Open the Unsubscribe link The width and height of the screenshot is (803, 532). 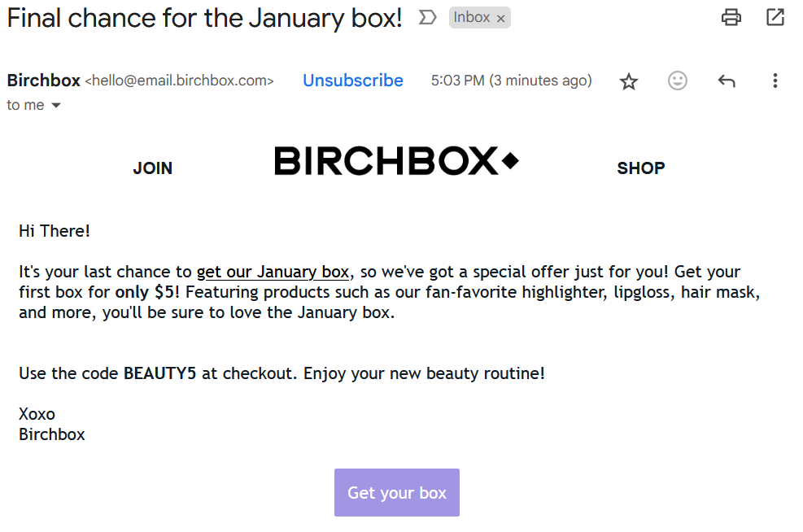[352, 81]
